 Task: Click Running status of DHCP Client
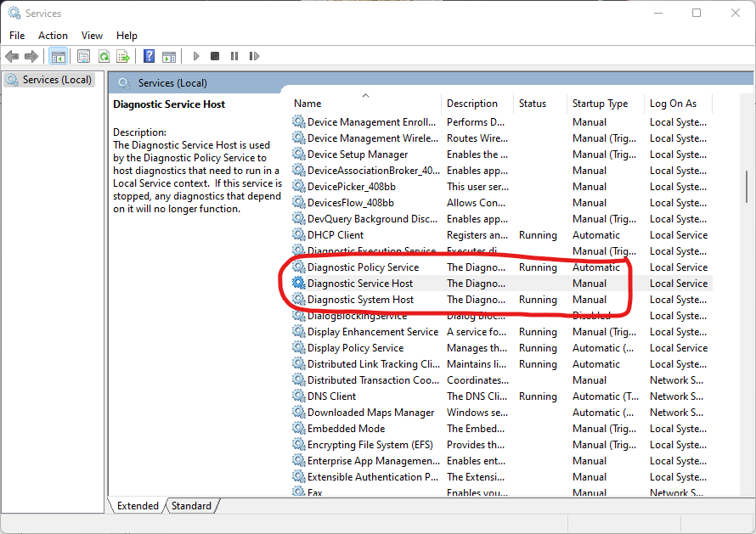pyautogui.click(x=538, y=235)
